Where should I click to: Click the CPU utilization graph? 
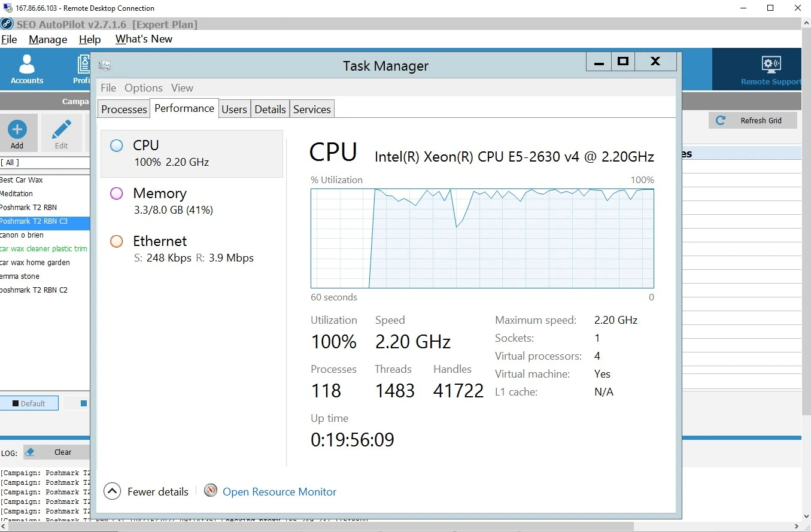point(482,238)
